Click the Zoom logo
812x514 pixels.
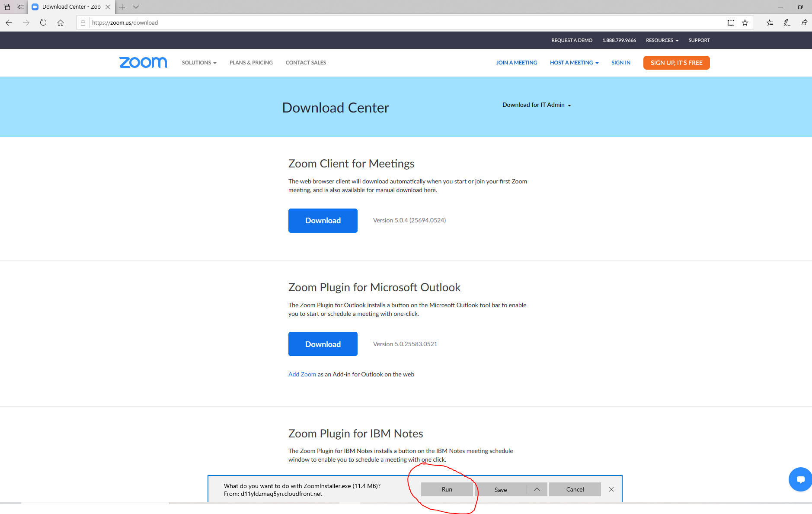143,63
